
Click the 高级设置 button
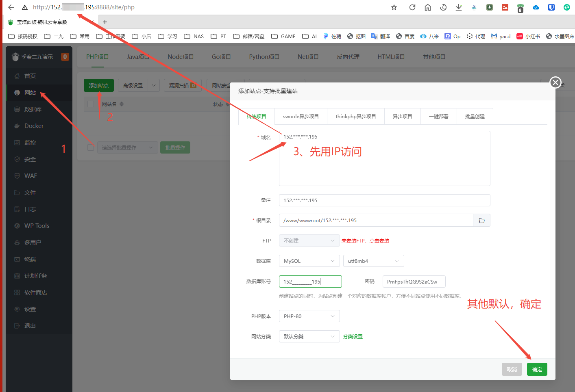[x=133, y=85]
